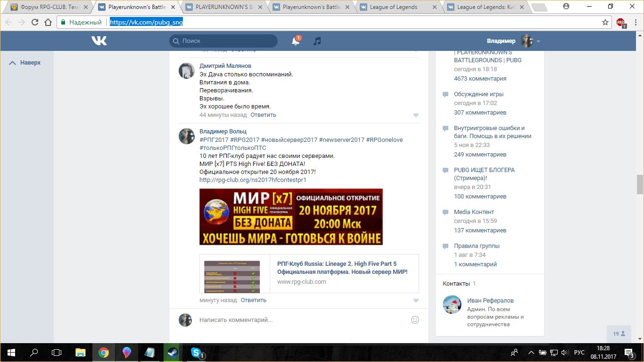Open the МИР x7 banner image
644x362 pixels.
tap(291, 217)
